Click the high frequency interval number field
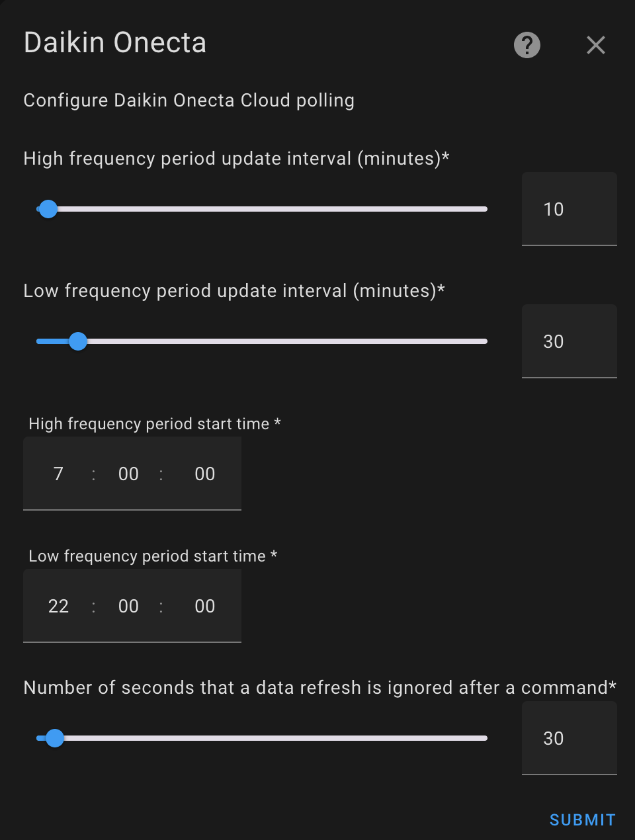Screen dimensions: 635x840 (x=569, y=209)
